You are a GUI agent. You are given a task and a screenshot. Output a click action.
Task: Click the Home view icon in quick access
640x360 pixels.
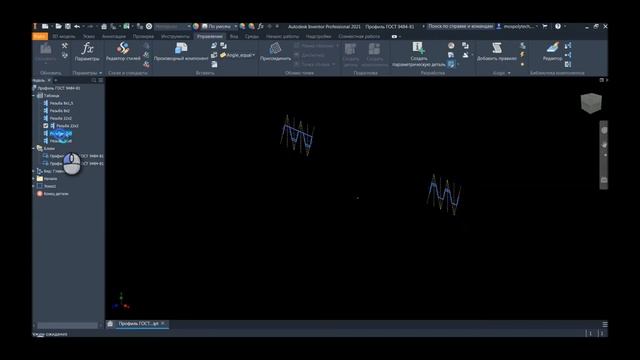pyautogui.click(x=104, y=26)
